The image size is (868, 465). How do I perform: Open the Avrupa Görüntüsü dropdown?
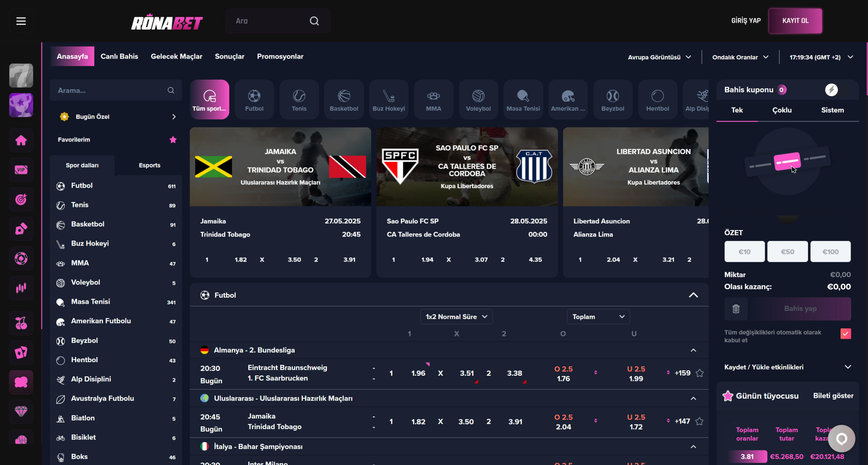tap(659, 57)
